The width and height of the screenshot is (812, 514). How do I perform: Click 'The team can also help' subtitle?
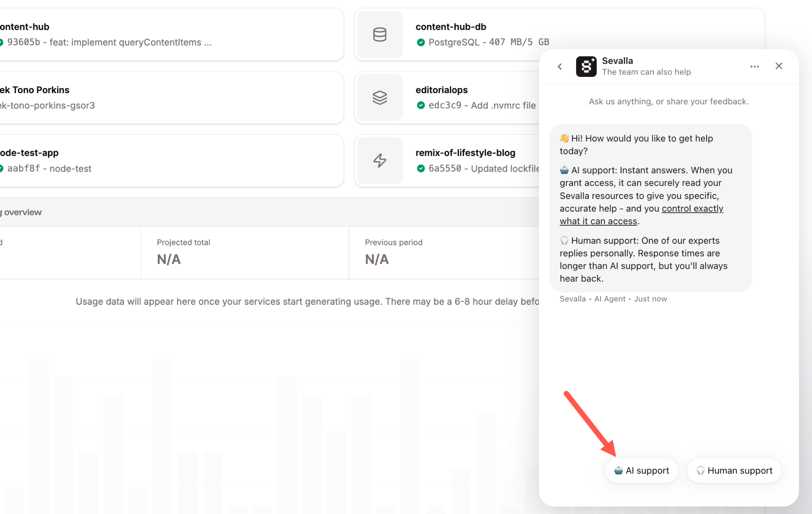click(x=646, y=72)
